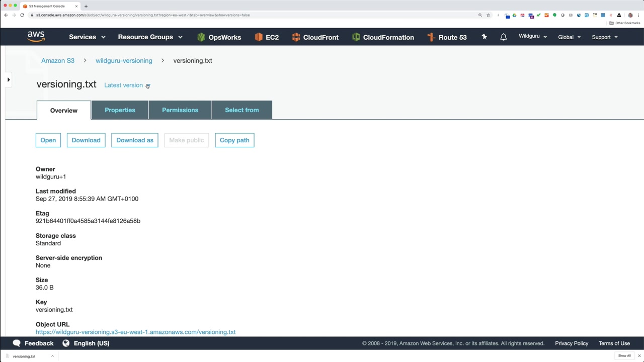Click the Copy path button
The height and width of the screenshot is (362, 644).
234,140
